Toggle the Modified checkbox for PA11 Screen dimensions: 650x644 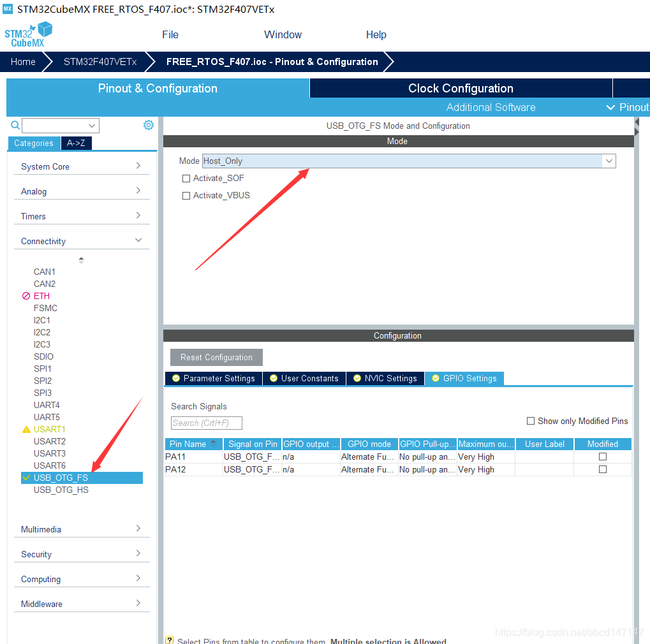coord(603,457)
